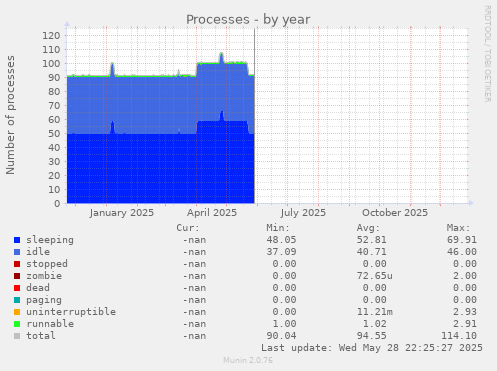Screen dimensions: 497x371
Task: Click the dead legend color swatch
Action: click(17, 288)
